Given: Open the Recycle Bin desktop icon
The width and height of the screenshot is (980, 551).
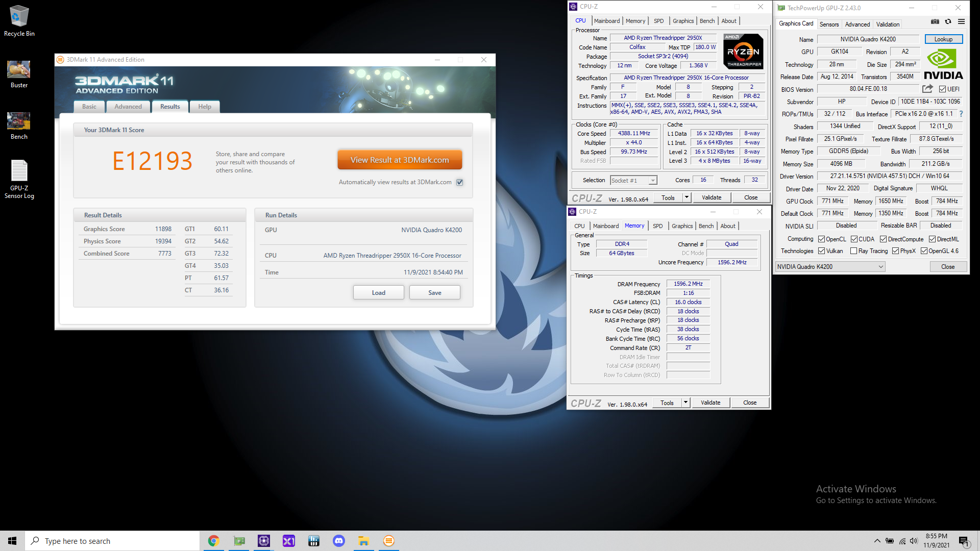Looking at the screenshot, I should pyautogui.click(x=19, y=21).
